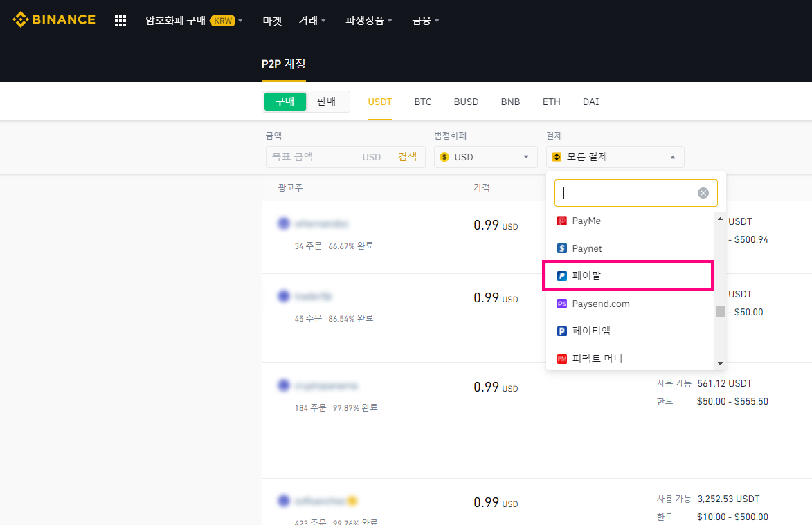Select the BUSD coin tab
Screen dimensions: 812x525
466,102
